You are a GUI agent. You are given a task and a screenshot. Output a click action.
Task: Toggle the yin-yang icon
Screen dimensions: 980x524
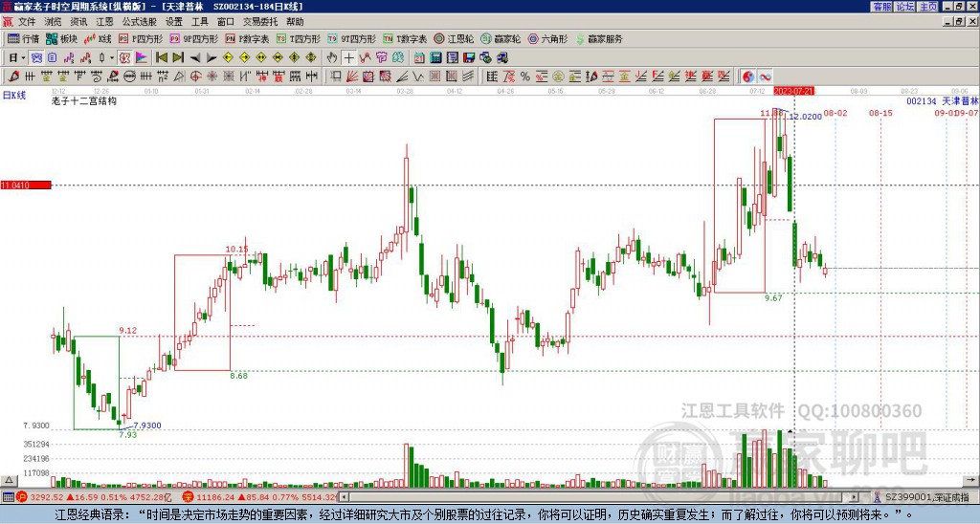click(x=748, y=76)
